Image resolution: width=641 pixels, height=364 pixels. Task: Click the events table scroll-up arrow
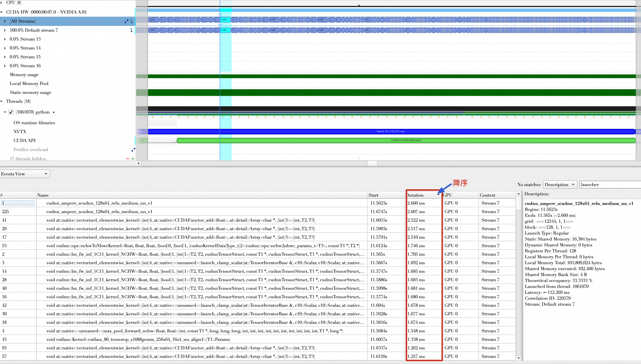(519, 194)
